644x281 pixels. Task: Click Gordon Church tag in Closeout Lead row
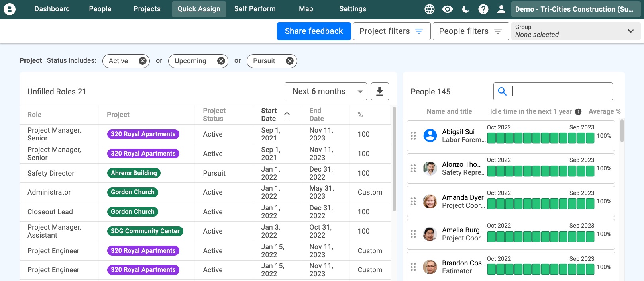(133, 212)
